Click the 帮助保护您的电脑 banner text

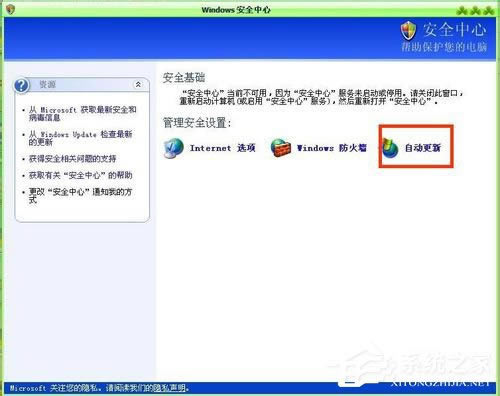pyautogui.click(x=444, y=47)
